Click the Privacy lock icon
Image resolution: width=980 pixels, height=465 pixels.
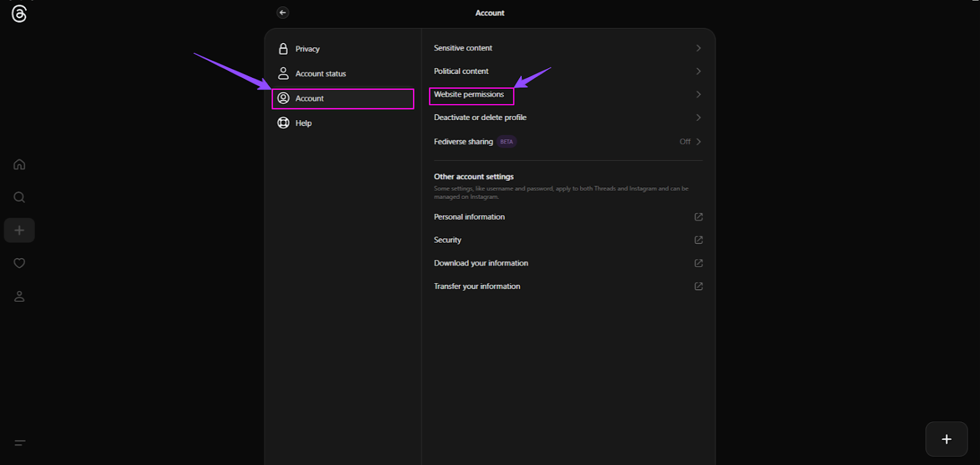(x=283, y=48)
